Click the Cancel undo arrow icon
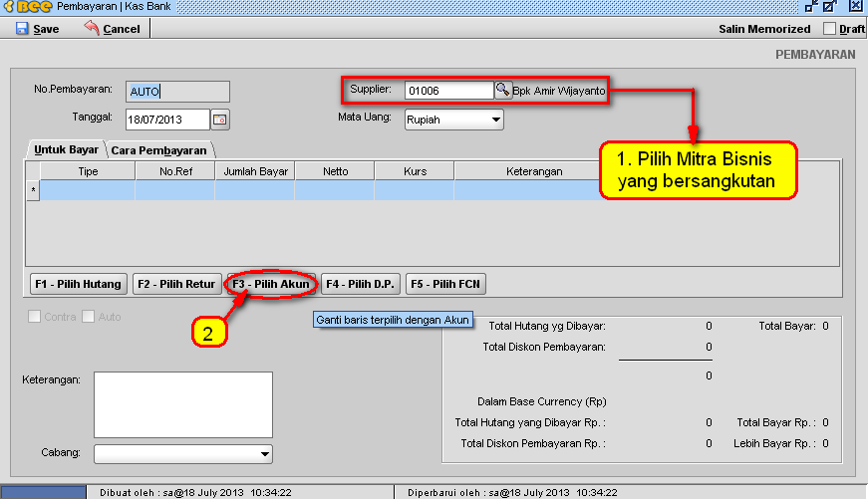This screenshot has width=868, height=501. 92,28
